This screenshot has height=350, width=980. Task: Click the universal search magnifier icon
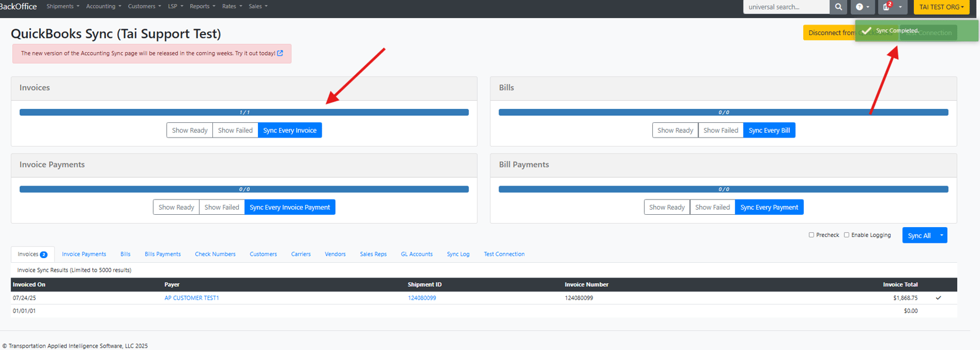point(838,7)
